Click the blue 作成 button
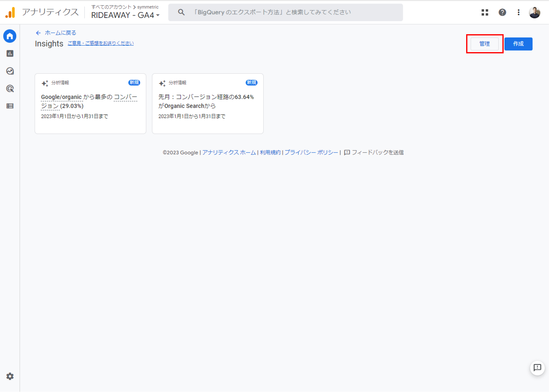 [x=518, y=44]
